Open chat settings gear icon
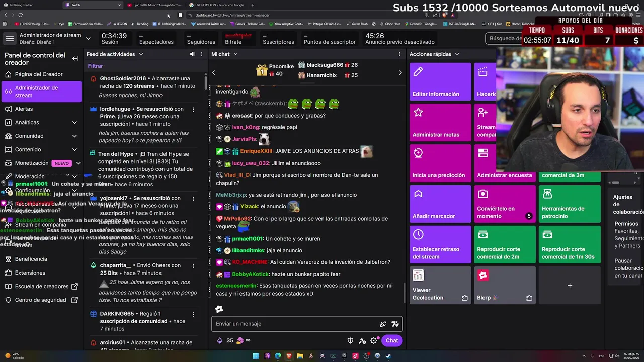Viewport: 644px width, 362px height. coord(374,340)
